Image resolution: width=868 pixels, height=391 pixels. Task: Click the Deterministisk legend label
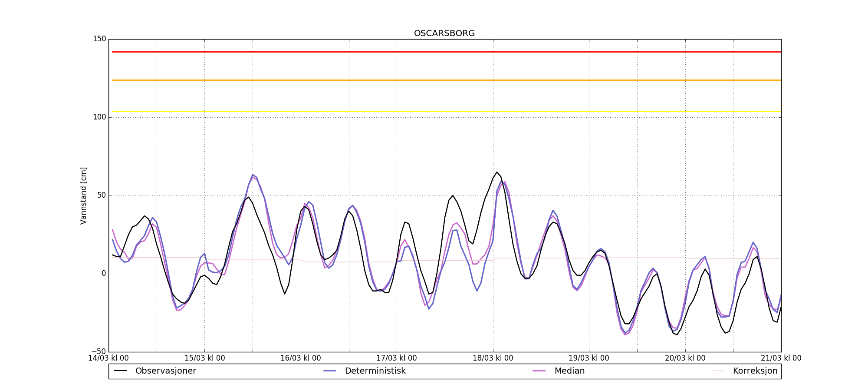[x=375, y=371]
